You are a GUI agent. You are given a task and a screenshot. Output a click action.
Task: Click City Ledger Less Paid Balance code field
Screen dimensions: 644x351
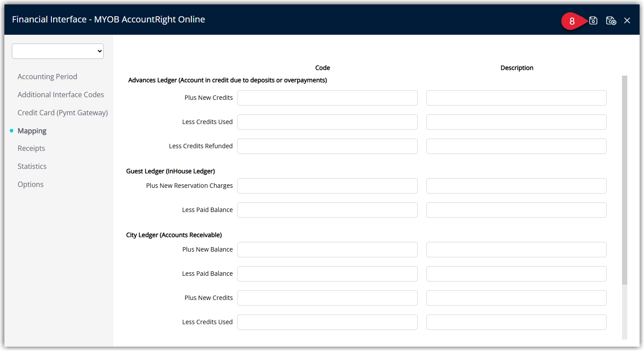click(x=327, y=274)
